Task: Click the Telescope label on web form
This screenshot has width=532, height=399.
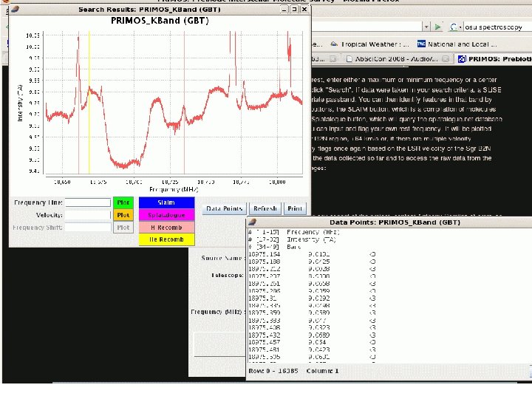Action: click(x=228, y=275)
